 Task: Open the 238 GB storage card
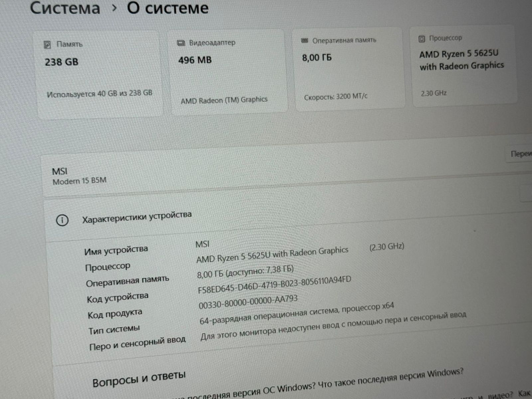click(99, 74)
